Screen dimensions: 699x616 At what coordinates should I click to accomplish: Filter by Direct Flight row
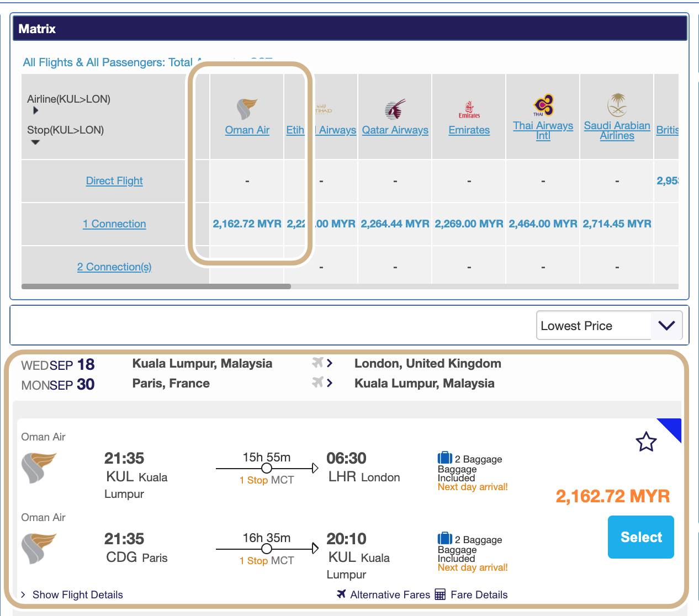tap(114, 181)
